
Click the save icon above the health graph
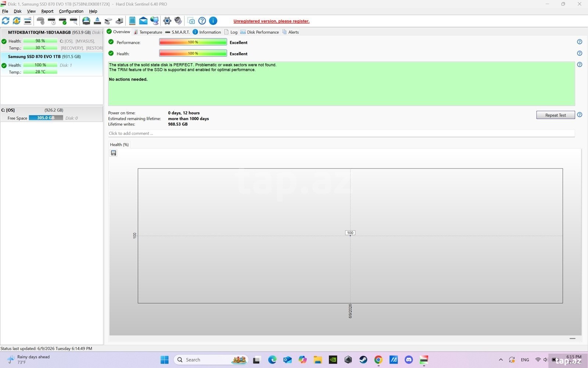coord(114,153)
